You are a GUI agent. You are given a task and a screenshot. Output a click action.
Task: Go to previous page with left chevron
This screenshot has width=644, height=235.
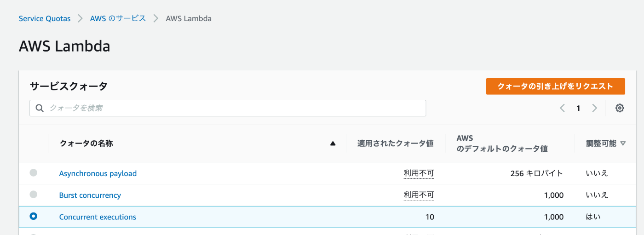click(562, 108)
